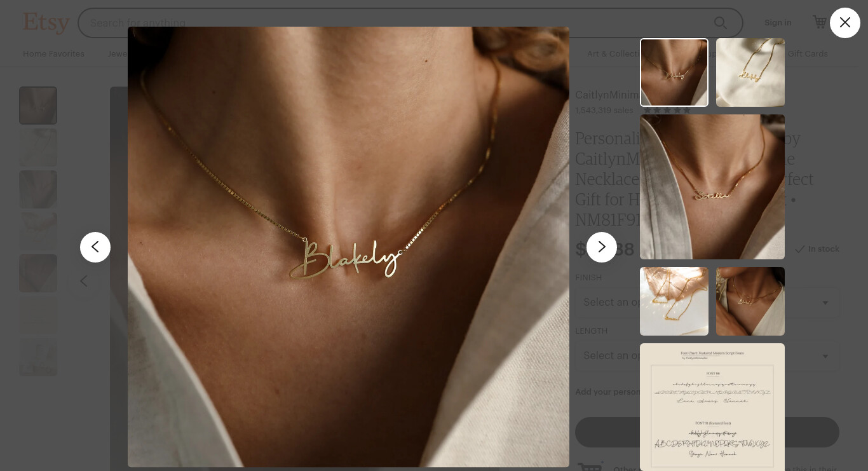Open the necklace on orange shell dish thumbnail
Image resolution: width=868 pixels, height=471 pixels.
pyautogui.click(x=674, y=301)
